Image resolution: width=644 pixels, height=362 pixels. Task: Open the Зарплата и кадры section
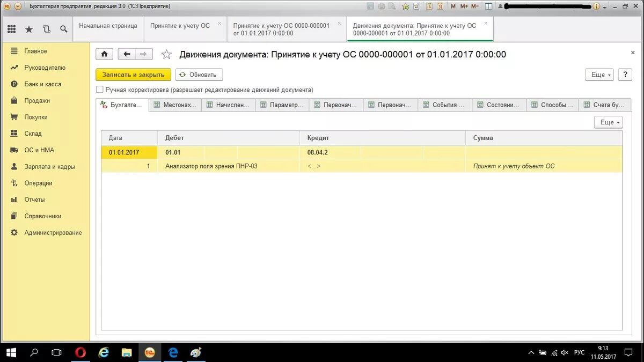pos(49,167)
